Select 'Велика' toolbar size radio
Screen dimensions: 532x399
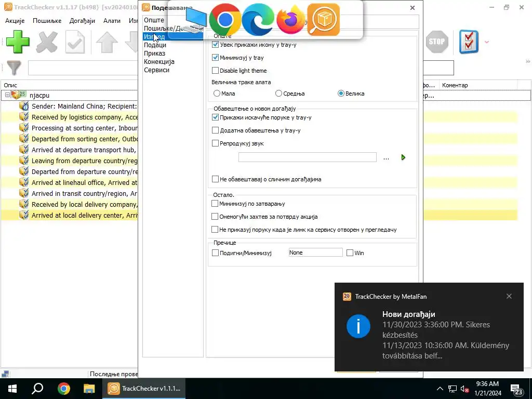coord(341,94)
